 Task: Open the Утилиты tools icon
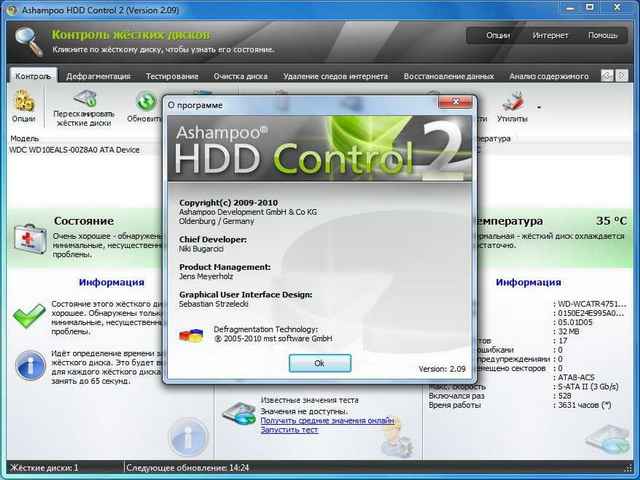coord(514,101)
